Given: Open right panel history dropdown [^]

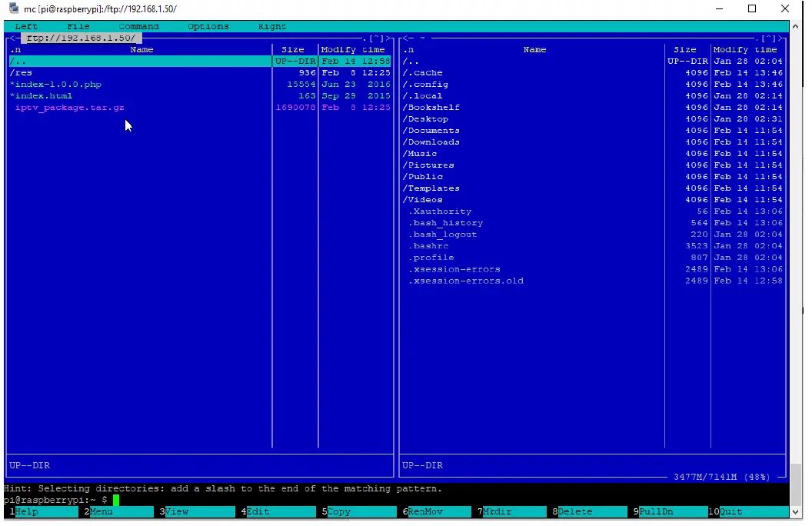Looking at the screenshot, I should (x=769, y=38).
